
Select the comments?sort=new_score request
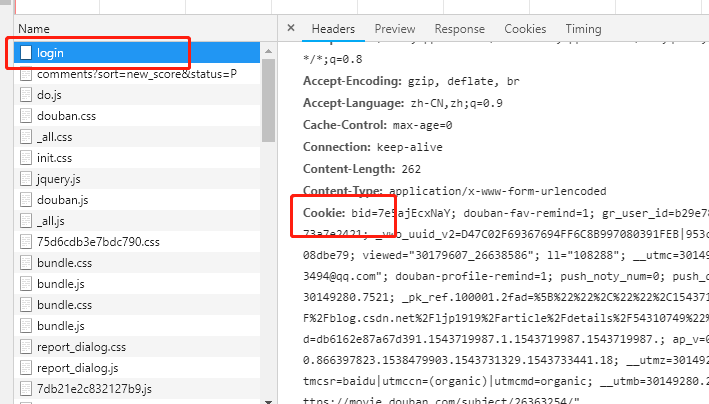coord(137,74)
